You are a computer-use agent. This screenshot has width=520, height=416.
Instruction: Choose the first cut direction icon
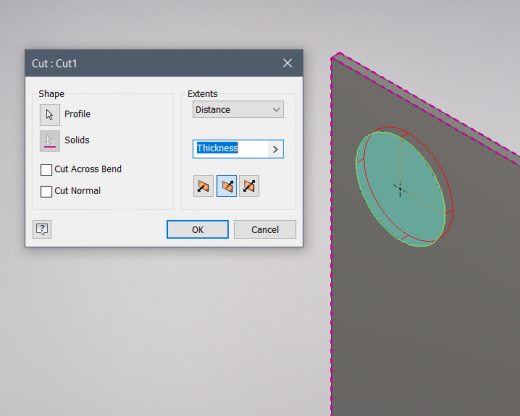(x=203, y=186)
